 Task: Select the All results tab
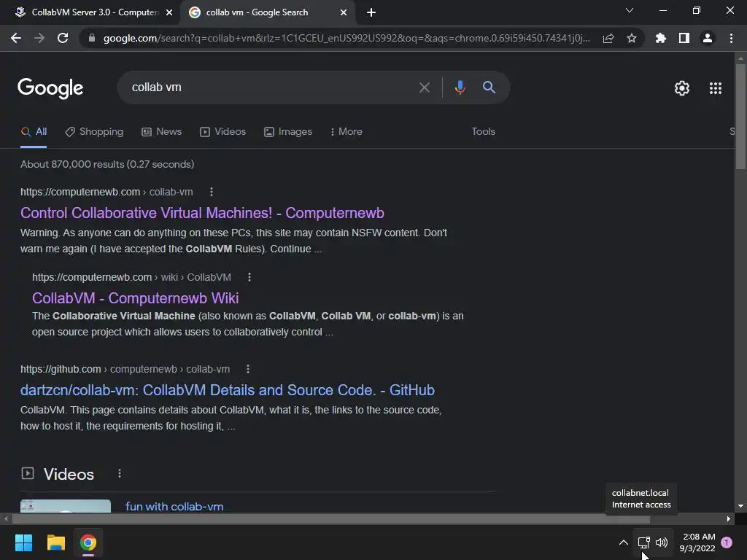[34, 132]
